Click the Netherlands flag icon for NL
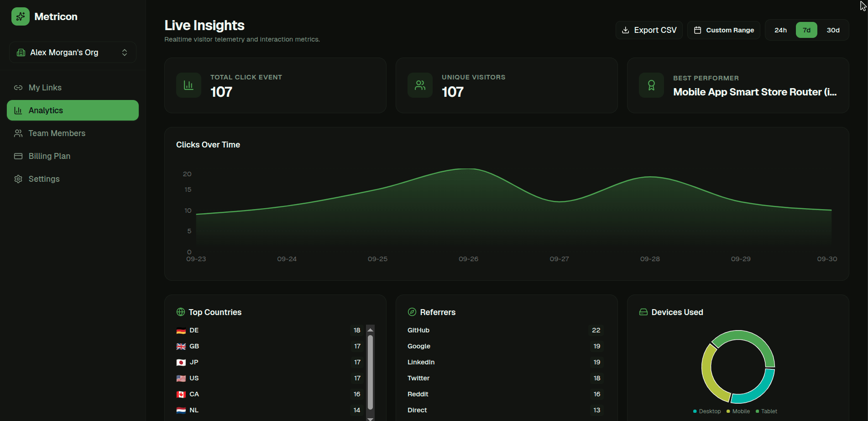Screen dimensions: 868x421 point(181,410)
